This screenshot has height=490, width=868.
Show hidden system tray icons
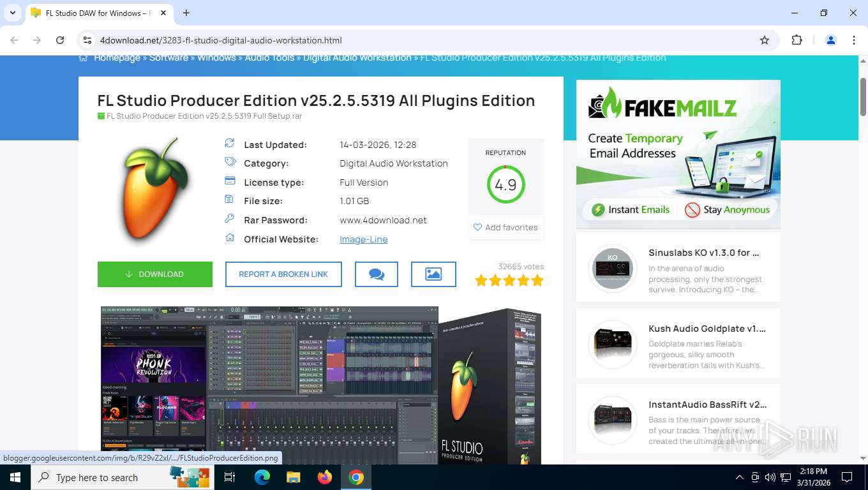[740, 477]
